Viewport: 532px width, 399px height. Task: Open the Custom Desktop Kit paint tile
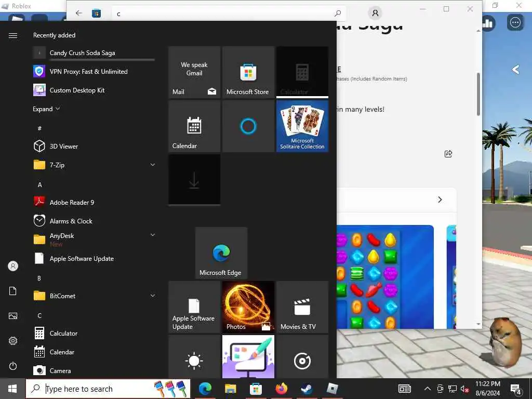point(248,356)
